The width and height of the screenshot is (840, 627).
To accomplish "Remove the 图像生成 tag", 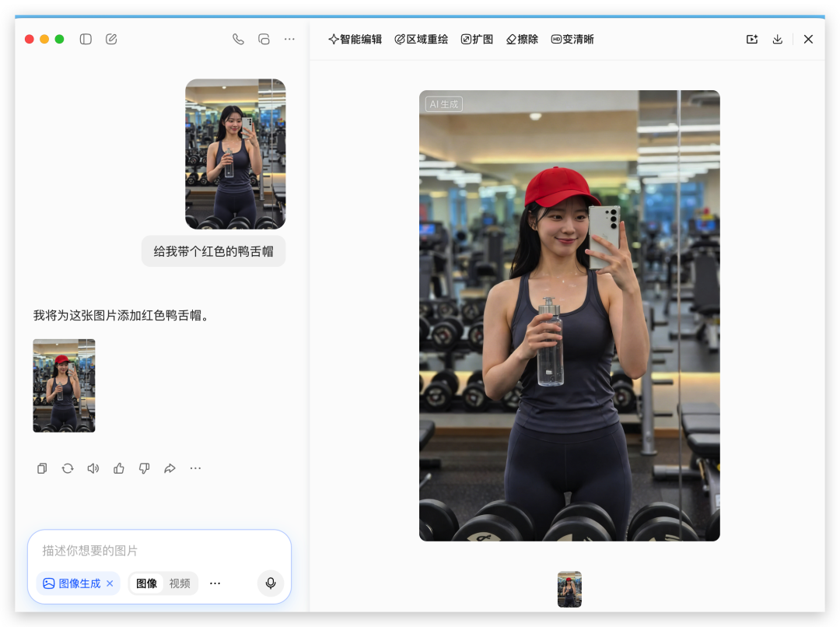I will click(110, 583).
